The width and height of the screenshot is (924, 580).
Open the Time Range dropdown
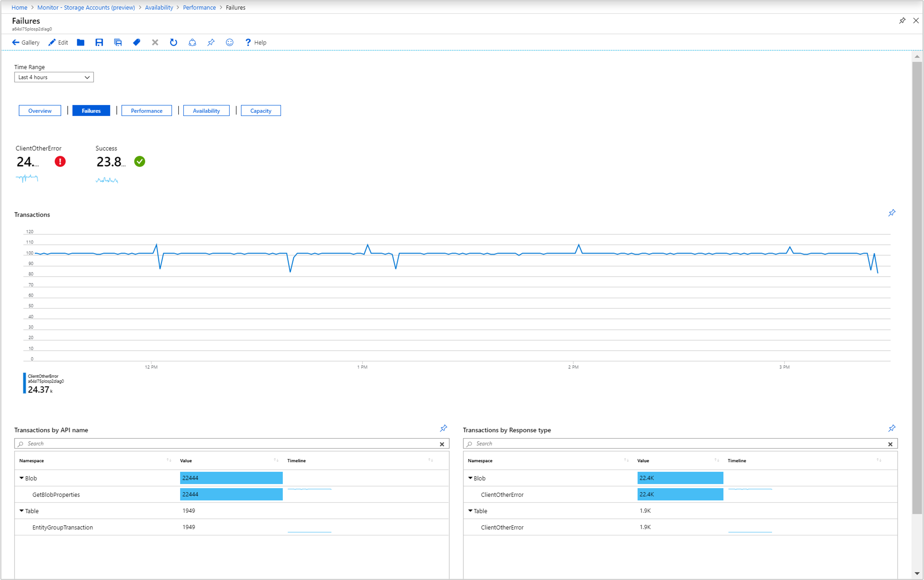point(52,77)
